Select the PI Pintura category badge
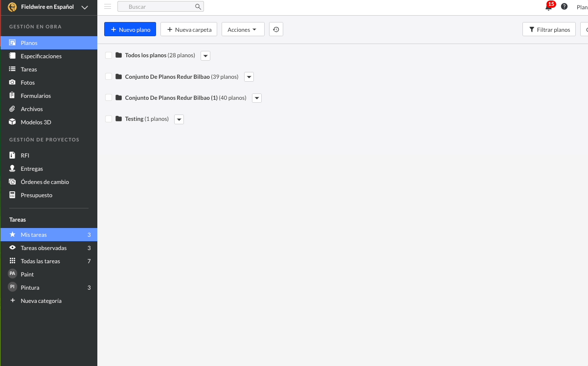 click(12, 287)
